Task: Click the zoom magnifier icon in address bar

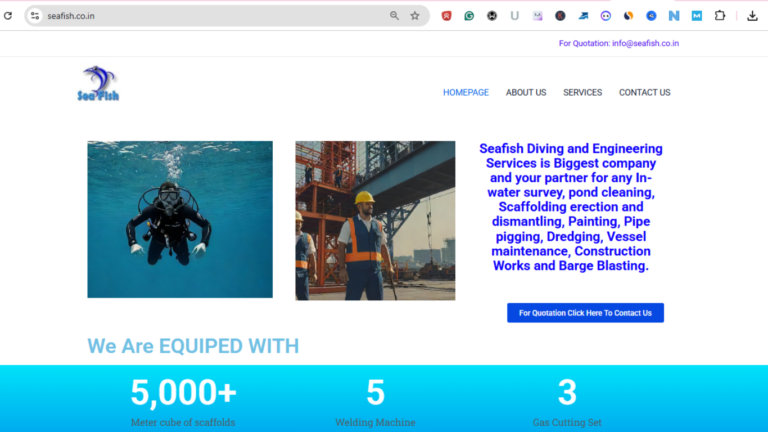Action: [394, 16]
